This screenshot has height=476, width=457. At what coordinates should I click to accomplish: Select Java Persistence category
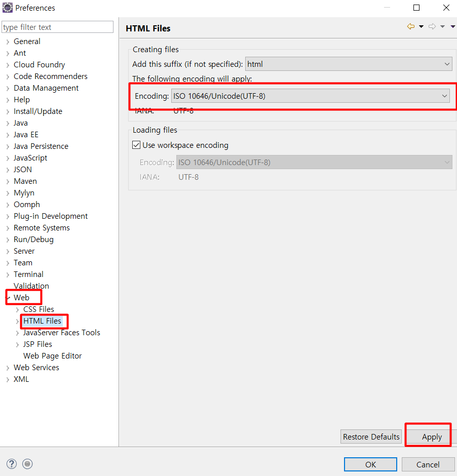point(41,146)
